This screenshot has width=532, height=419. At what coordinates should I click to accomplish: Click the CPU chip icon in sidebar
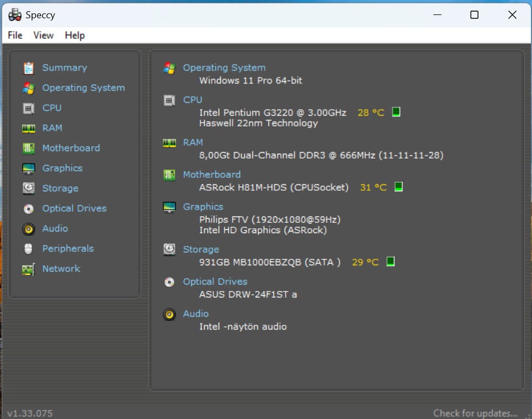click(28, 108)
